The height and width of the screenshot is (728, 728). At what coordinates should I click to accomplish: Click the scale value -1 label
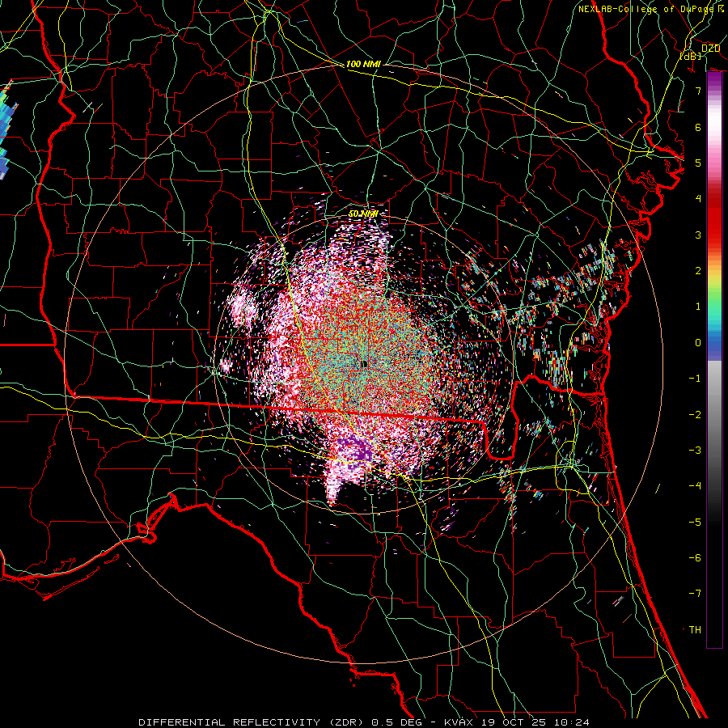[x=695, y=379]
